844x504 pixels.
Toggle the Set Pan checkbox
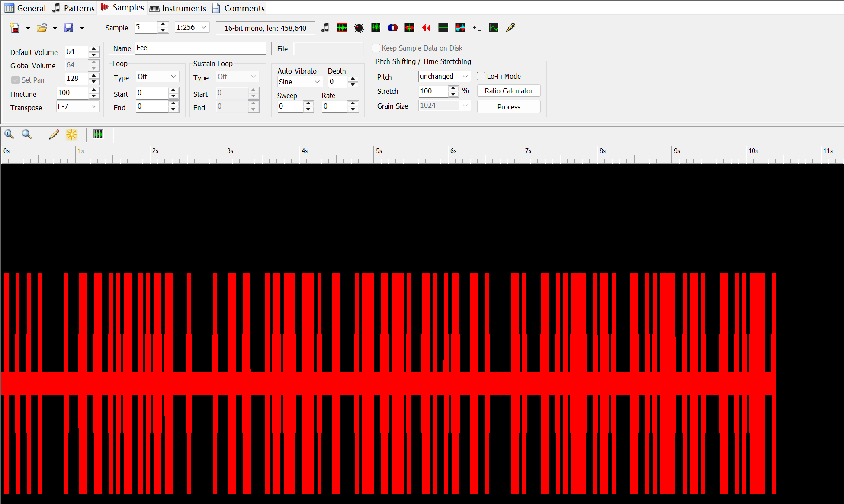[16, 80]
